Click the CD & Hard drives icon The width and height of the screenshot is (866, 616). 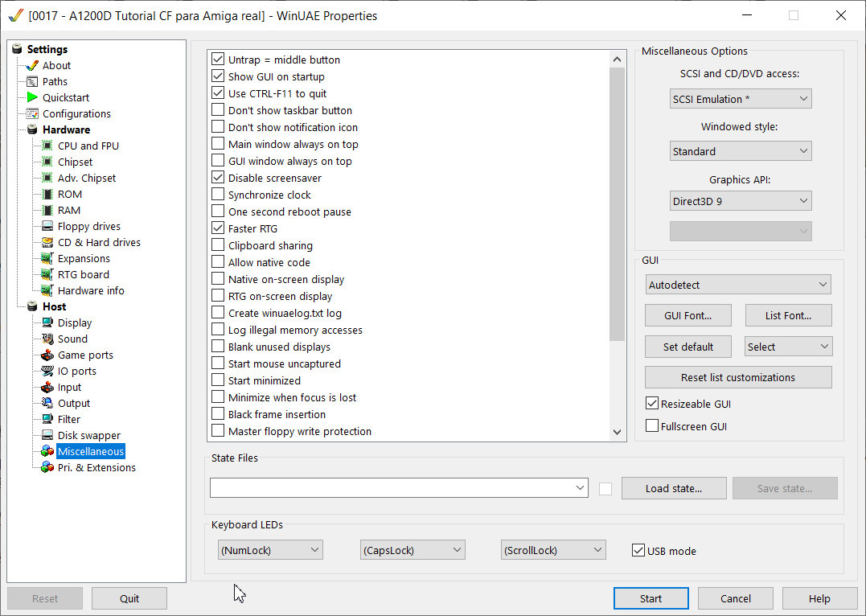pyautogui.click(x=47, y=242)
